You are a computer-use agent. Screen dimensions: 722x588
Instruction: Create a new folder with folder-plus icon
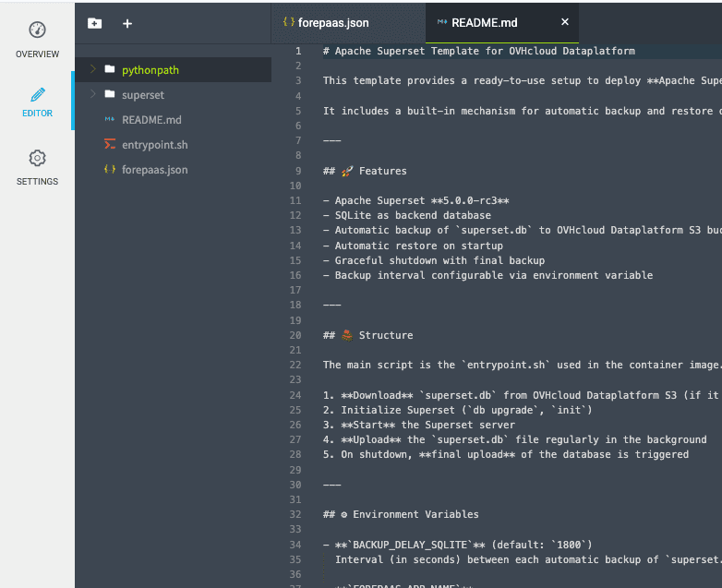(x=95, y=23)
